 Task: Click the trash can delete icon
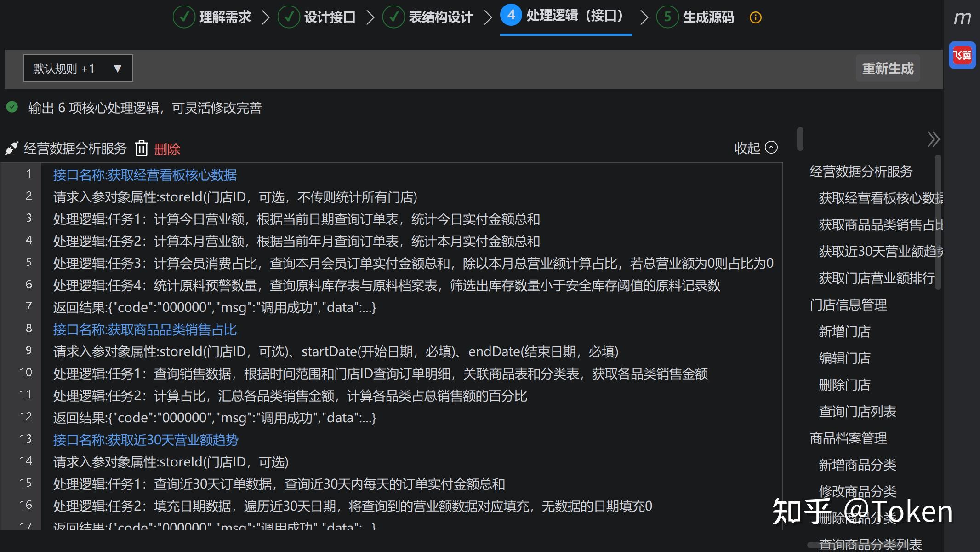click(141, 148)
